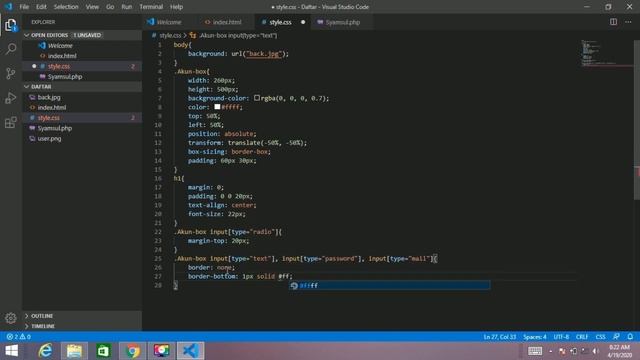The height and width of the screenshot is (360, 640).
Task: Open the Selection menu
Action: (x=66, y=7)
